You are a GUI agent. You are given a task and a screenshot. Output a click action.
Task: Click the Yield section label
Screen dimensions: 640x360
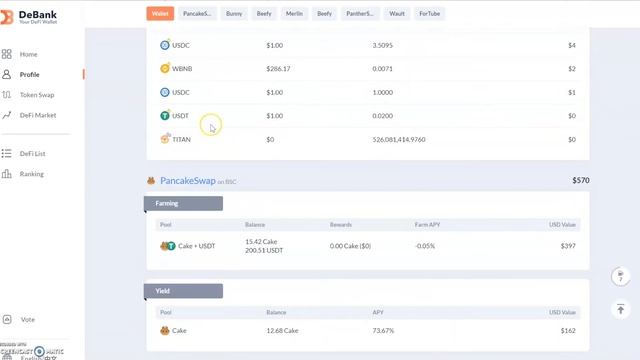(x=183, y=291)
